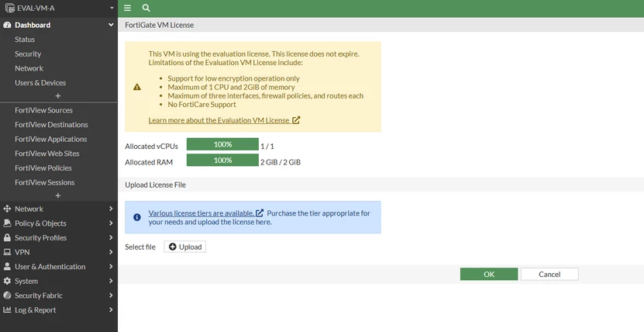Image resolution: width=644 pixels, height=332 pixels.
Task: Click the Upload license file button
Action: pyautogui.click(x=184, y=247)
